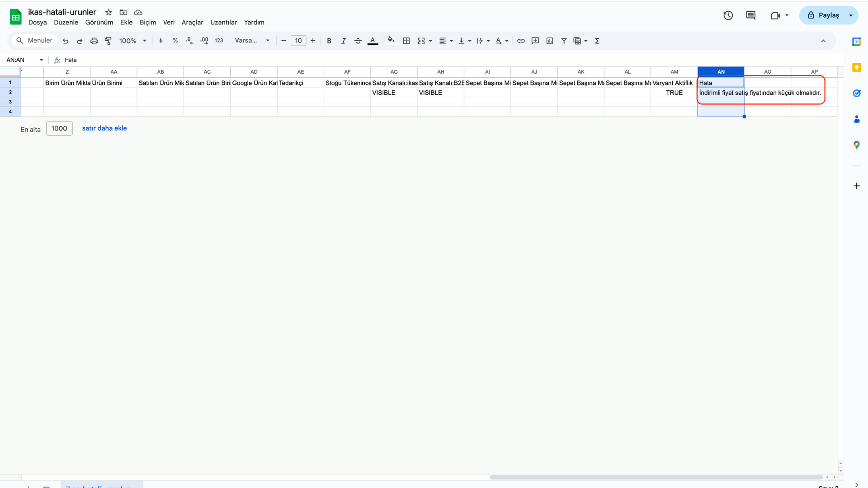Open the Uzantılar menu
868x488 pixels.
tap(224, 22)
